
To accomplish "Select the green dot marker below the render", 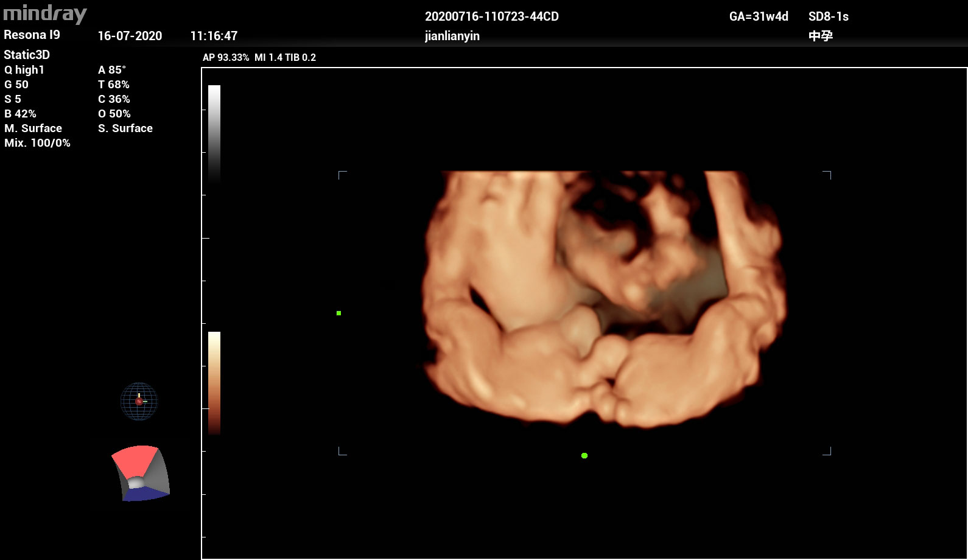I will 584,455.
